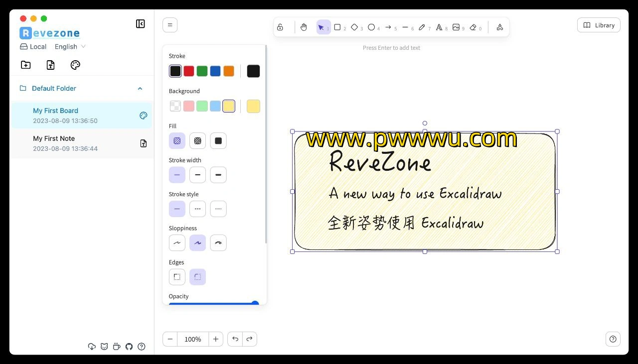Collapse the sidebar with the panel toggle icon
This screenshot has height=364, width=638.
[141, 24]
